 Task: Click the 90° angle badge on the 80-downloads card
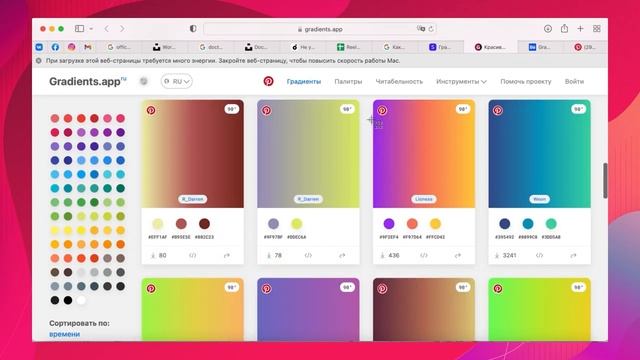click(231, 109)
